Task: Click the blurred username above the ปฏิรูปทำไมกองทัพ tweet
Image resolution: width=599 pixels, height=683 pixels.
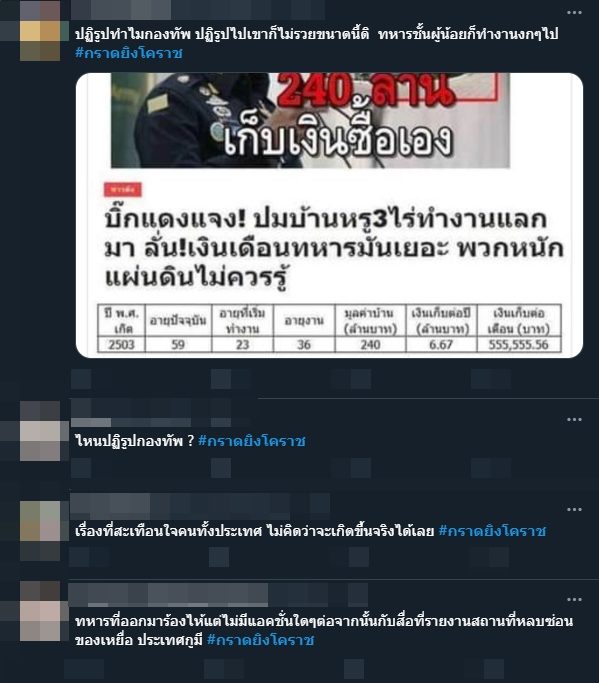Action: point(198,10)
